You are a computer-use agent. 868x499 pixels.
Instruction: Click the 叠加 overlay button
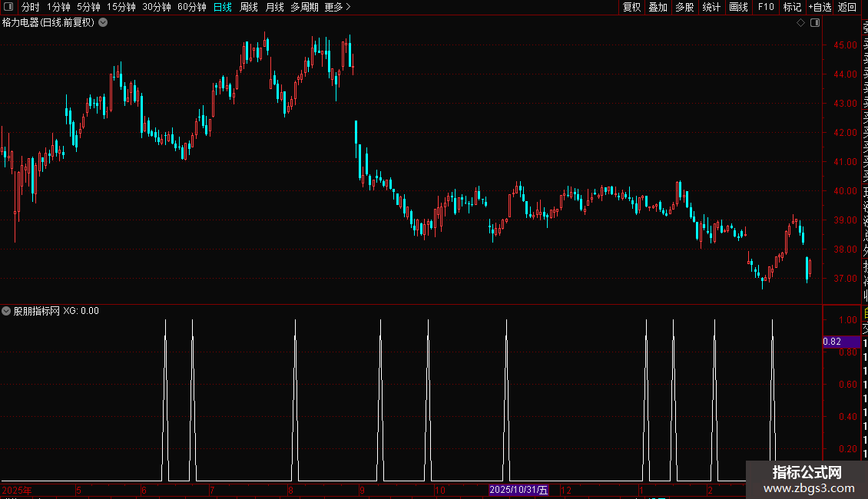click(x=658, y=7)
